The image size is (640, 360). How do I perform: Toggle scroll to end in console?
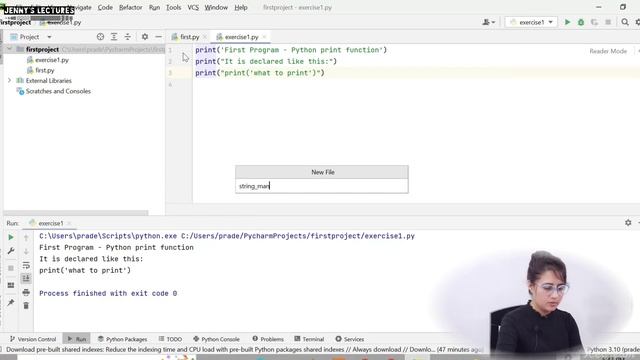click(x=26, y=278)
